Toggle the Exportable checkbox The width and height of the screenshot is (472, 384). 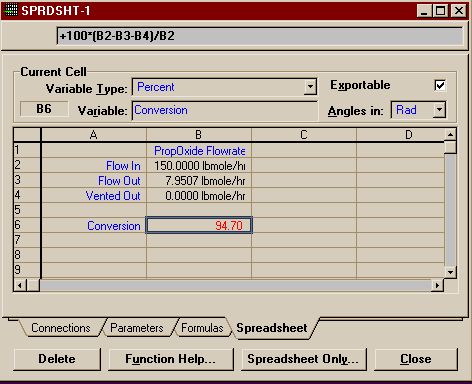[x=440, y=85]
